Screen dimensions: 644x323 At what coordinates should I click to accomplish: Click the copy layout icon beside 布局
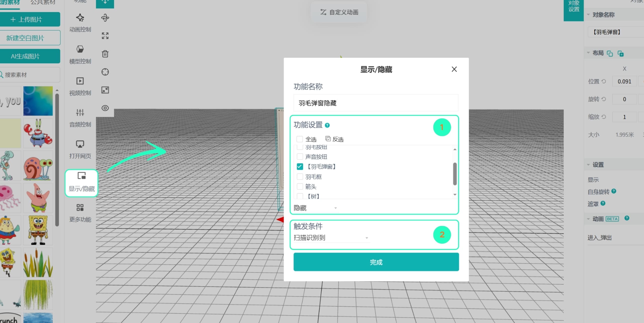click(610, 53)
